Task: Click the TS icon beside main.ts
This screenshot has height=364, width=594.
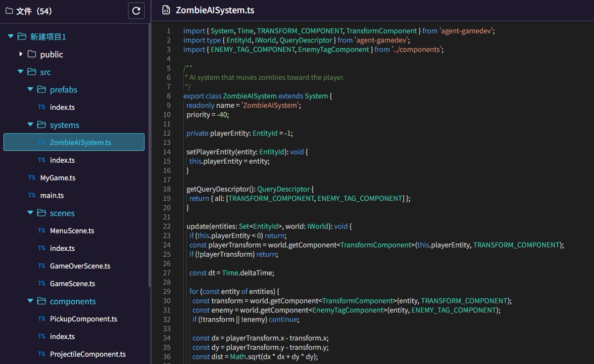Action: [x=32, y=195]
